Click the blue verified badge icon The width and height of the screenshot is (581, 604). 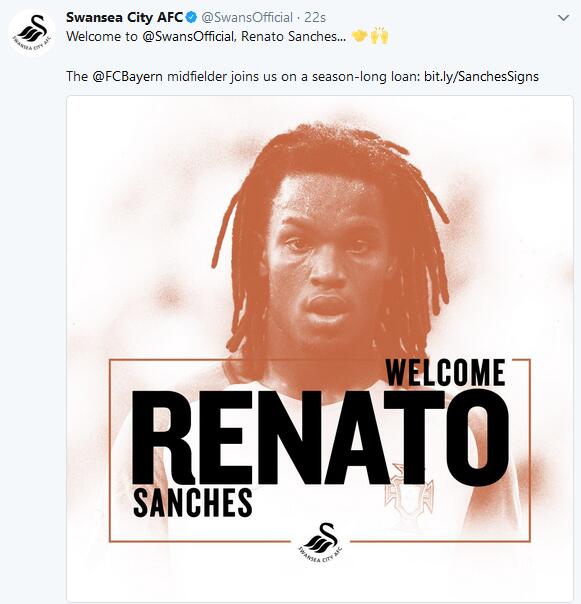(x=191, y=17)
